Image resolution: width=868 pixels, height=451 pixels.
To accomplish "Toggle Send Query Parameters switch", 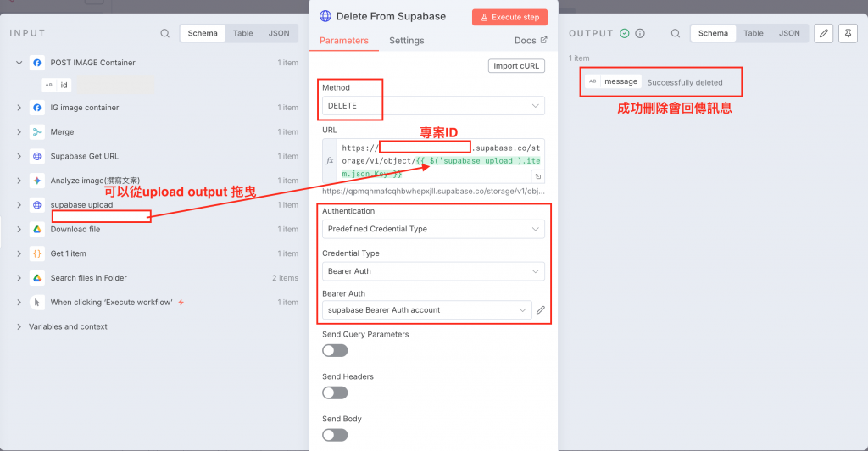I will pos(335,350).
